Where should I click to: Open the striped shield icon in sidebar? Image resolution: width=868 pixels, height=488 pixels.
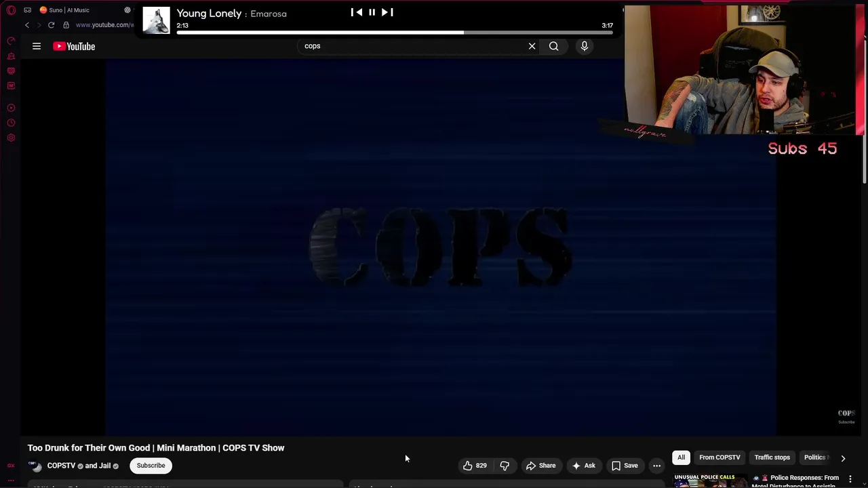click(x=11, y=71)
